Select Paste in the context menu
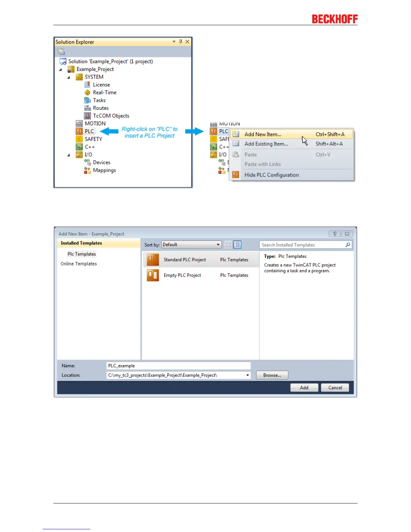The height and width of the screenshot is (532, 411). coord(292,154)
